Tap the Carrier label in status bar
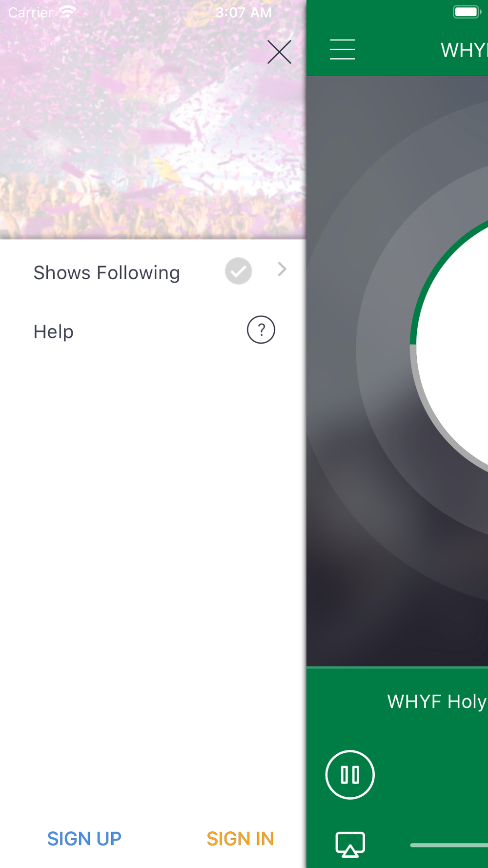The height and width of the screenshot is (868, 488). coord(30,12)
